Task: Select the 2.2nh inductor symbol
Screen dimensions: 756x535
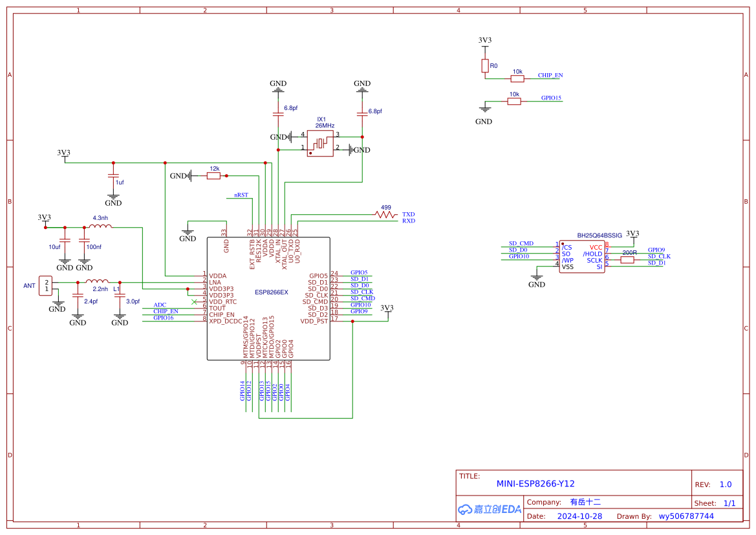Action: 97,281
